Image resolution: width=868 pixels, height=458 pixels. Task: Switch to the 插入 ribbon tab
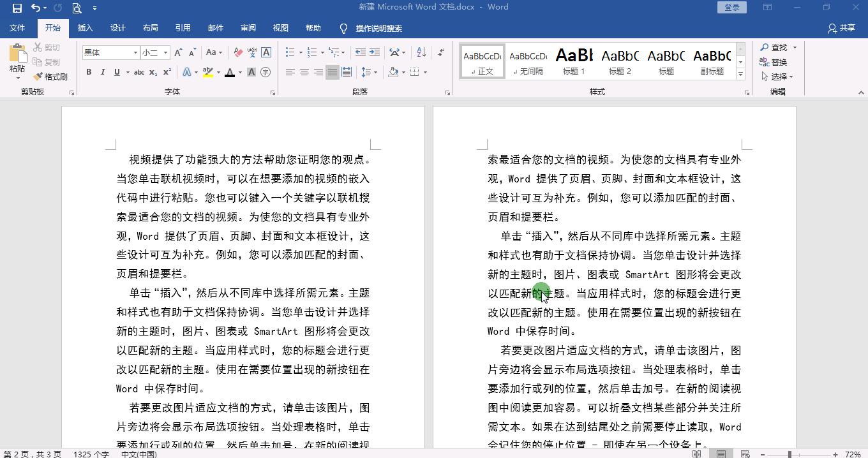point(85,27)
